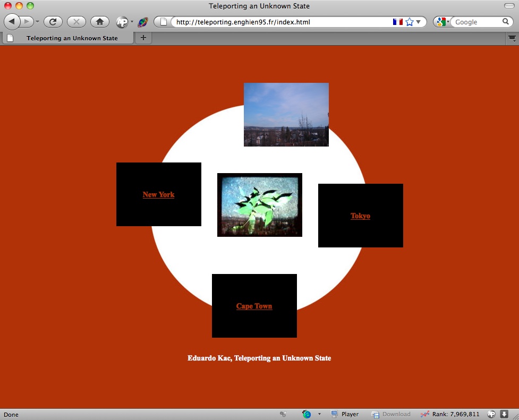Screen dimensions: 519x420
Task: Open the Tokyo link
Action: click(361, 216)
